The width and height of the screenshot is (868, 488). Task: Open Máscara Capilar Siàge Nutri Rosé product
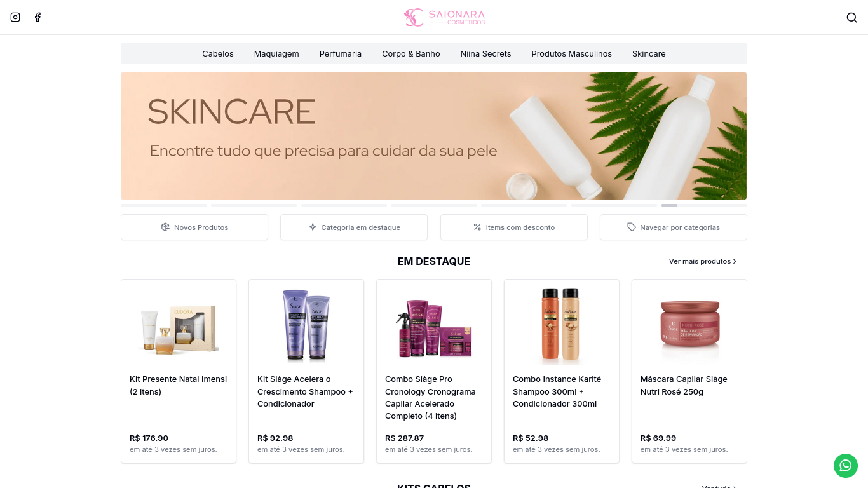tap(689, 371)
